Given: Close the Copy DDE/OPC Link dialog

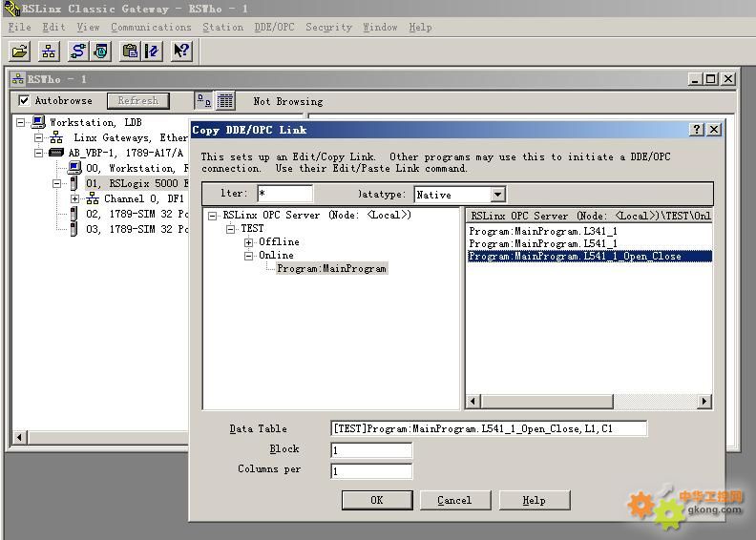Looking at the screenshot, I should coord(714,129).
